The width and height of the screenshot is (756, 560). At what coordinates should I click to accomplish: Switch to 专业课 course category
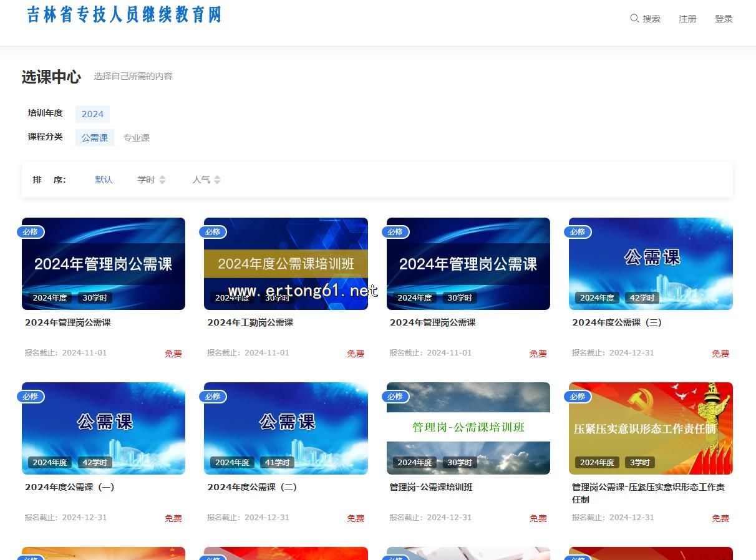[x=136, y=138]
